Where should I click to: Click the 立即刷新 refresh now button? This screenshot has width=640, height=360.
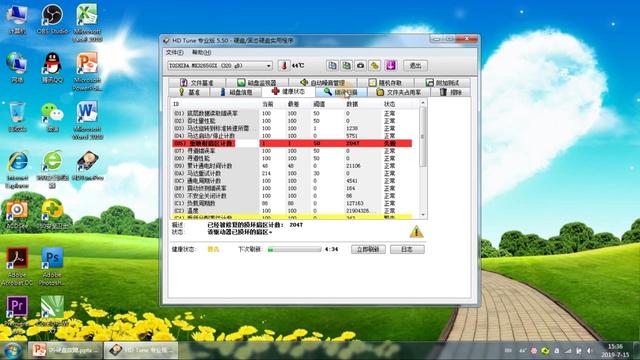click(368, 249)
